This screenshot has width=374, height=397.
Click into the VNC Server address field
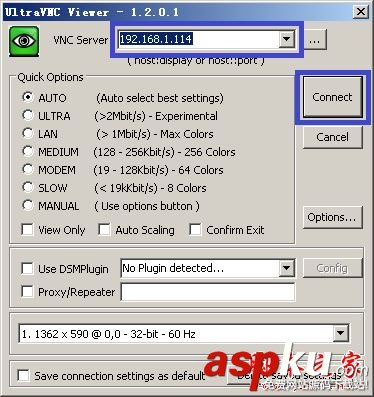click(x=199, y=39)
